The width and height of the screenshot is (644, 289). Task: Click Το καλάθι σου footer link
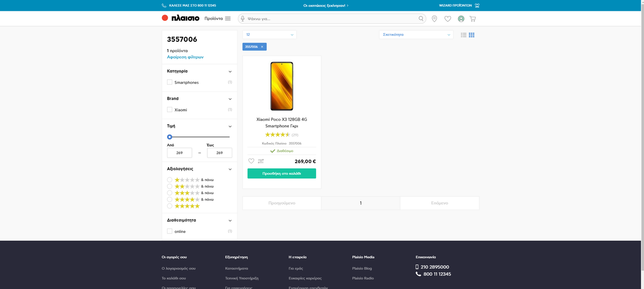[x=174, y=278]
